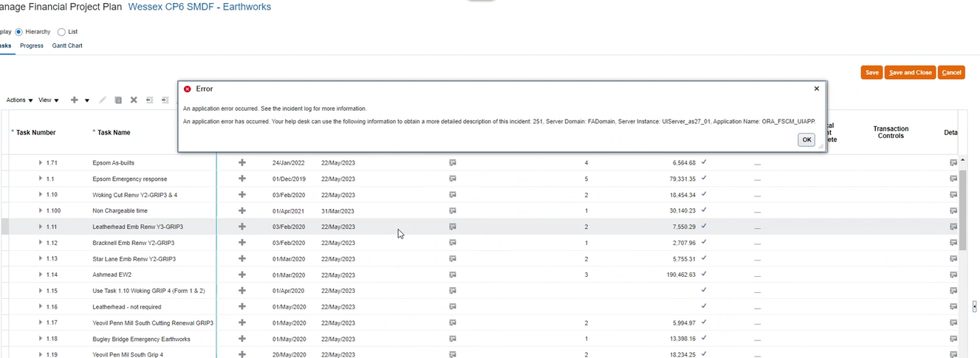Open details icon at right of Bugley Bridge row
Viewport: 980px width, 358px height.
pos(953,339)
